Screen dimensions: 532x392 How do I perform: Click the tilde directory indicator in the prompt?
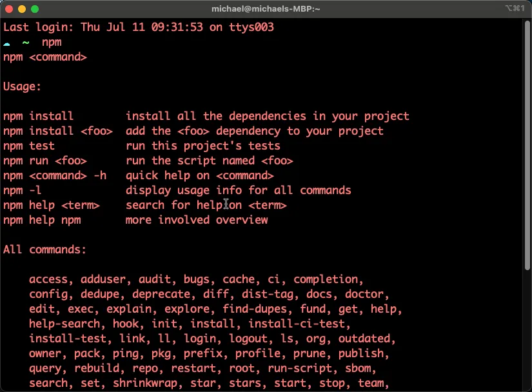click(x=26, y=43)
